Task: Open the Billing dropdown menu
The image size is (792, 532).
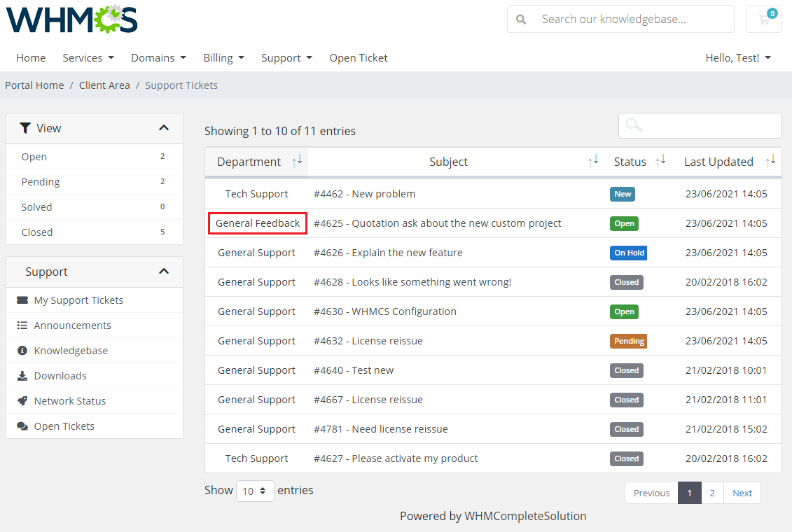Action: [224, 58]
